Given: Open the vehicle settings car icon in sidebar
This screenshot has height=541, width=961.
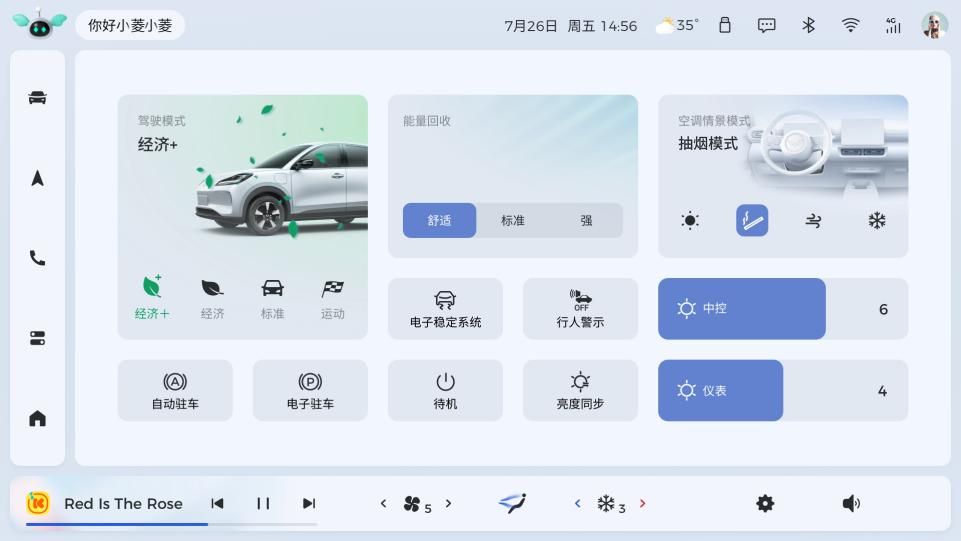Looking at the screenshot, I should (37, 98).
